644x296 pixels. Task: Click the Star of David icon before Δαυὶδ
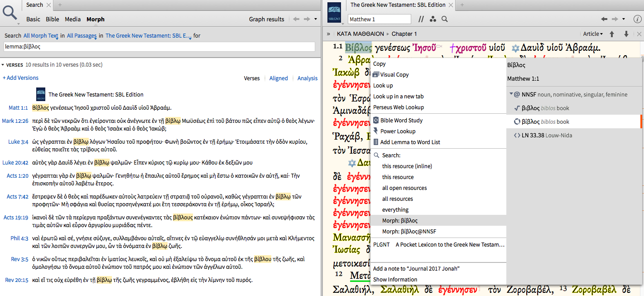coord(515,48)
